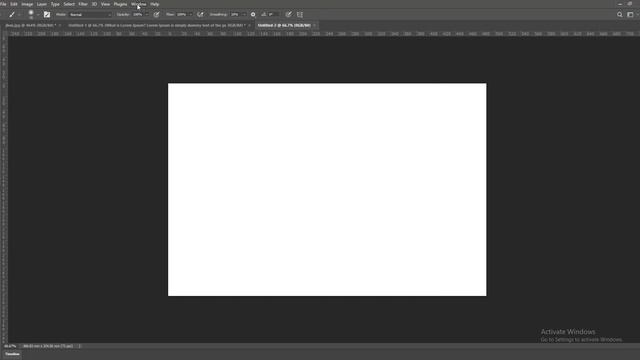
Task: Open the brush blending Mode dropdown
Action: coord(90,14)
